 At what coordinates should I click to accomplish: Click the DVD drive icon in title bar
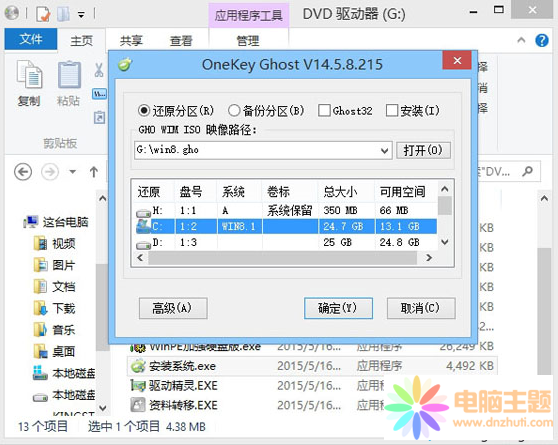click(x=12, y=13)
